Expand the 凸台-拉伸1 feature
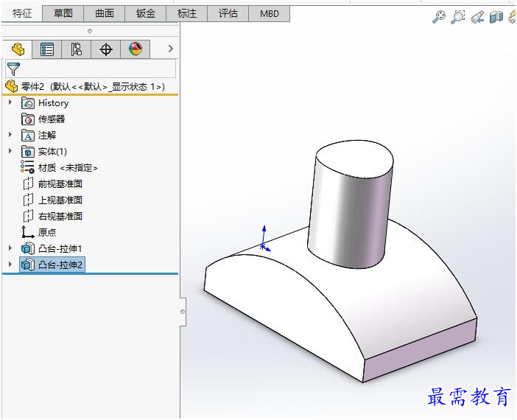517x420 pixels. (10, 248)
